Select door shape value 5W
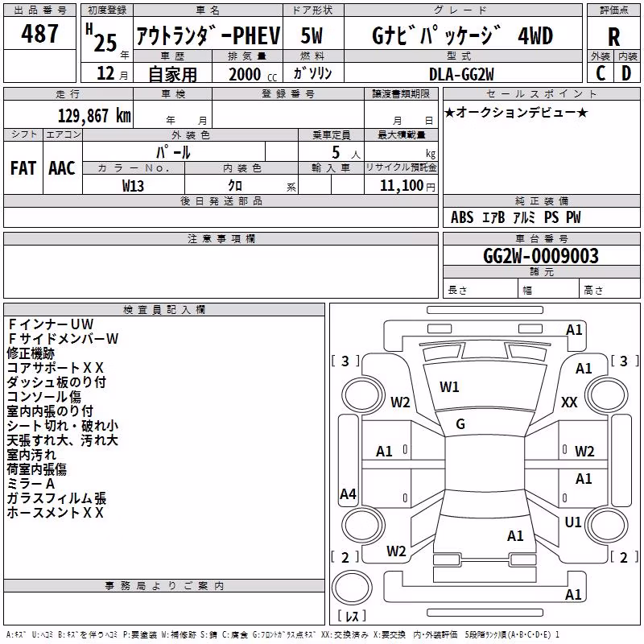644x644 pixels. (x=312, y=35)
